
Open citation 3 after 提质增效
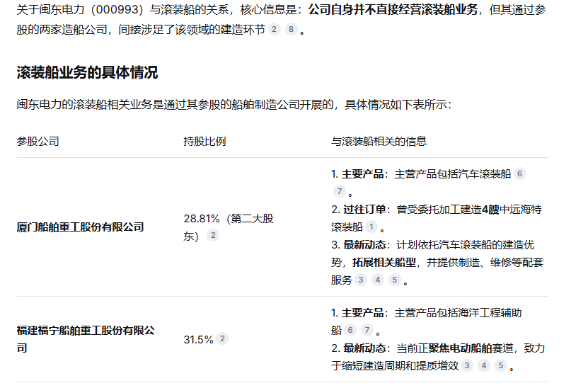(467, 365)
